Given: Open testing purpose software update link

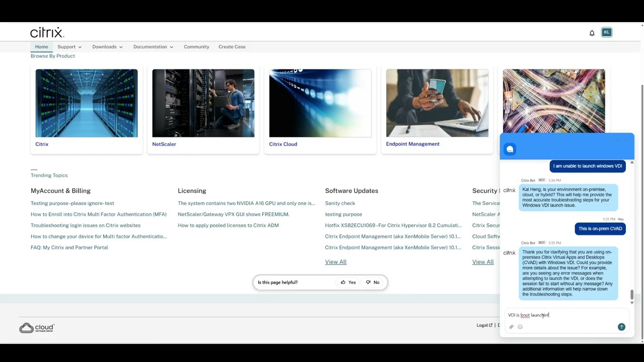Looking at the screenshot, I should tap(343, 214).
